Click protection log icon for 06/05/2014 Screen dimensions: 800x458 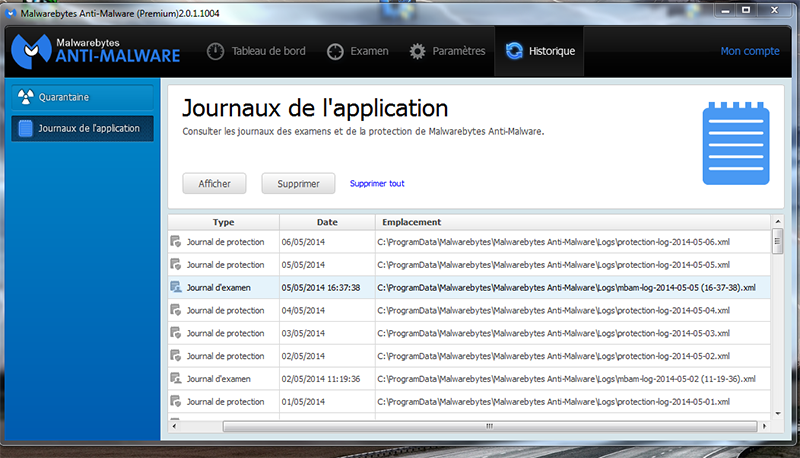[176, 242]
